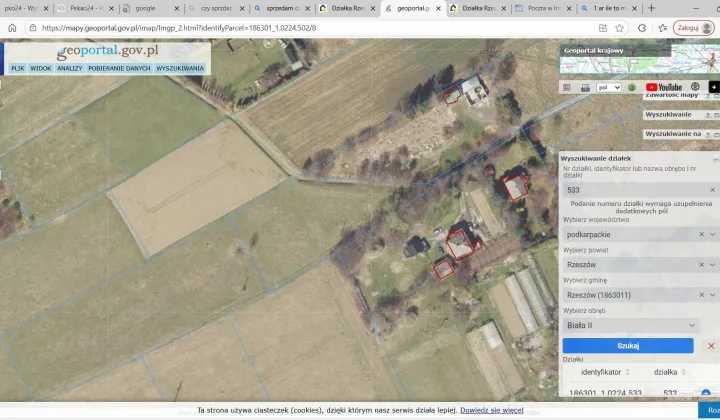Expand the 'Wyszukiwanie na' panel

[717, 134]
